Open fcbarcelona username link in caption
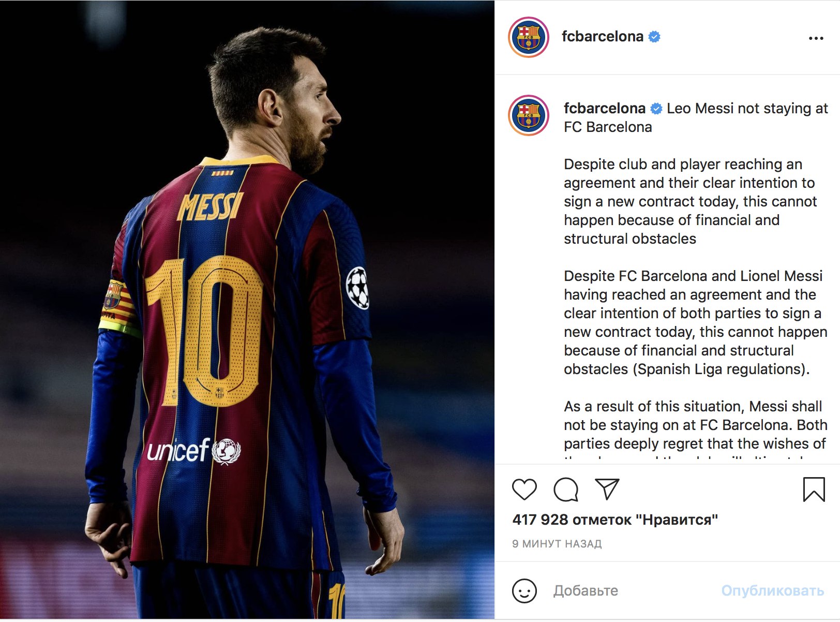This screenshot has height=622, width=840. click(x=605, y=108)
